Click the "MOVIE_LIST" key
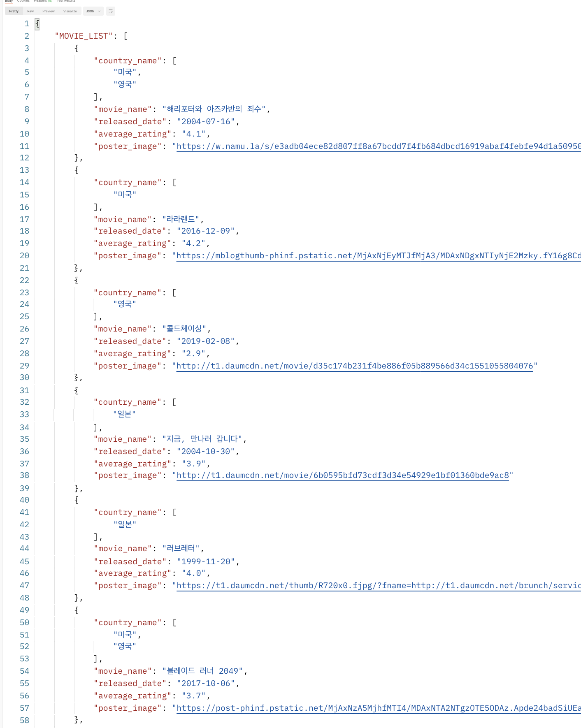The width and height of the screenshot is (581, 728). [x=84, y=36]
